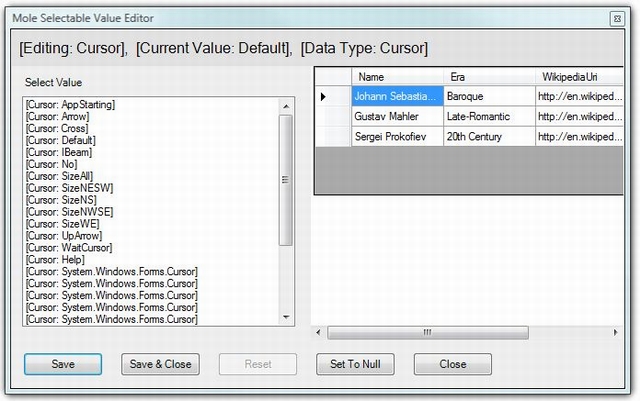Click the Baroque era cell
Image resolution: width=640 pixels, height=401 pixels.
coord(489,96)
